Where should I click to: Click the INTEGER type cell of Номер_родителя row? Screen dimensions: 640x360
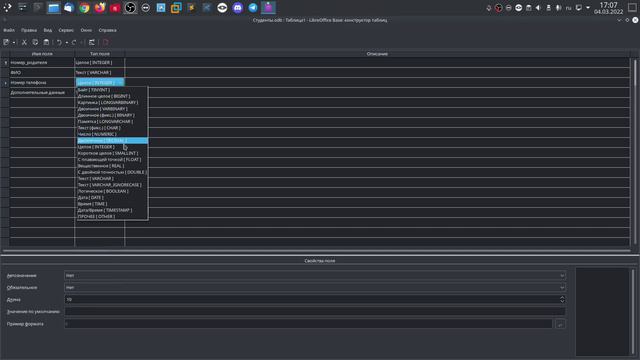100,62
